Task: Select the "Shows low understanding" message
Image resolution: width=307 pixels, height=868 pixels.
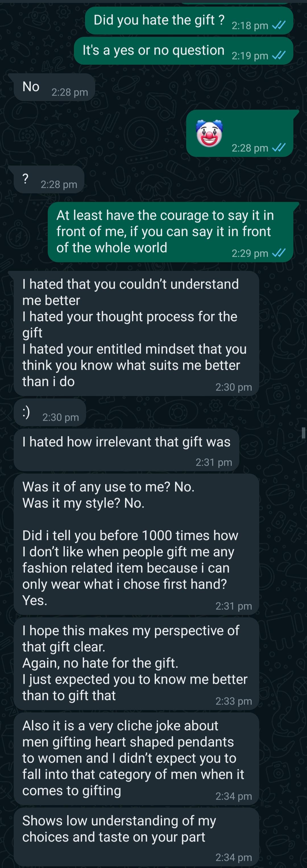Action: [x=119, y=829]
